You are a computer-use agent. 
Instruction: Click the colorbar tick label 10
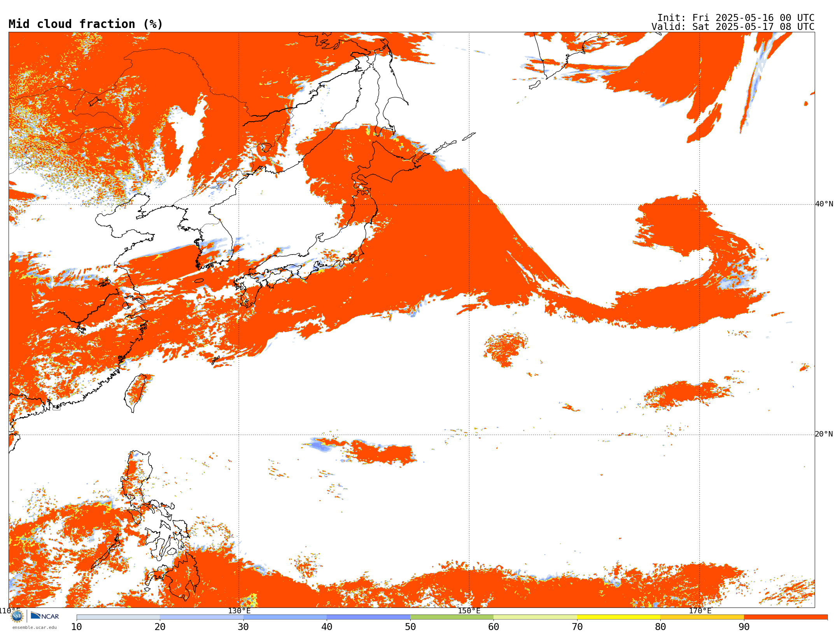pos(77,627)
